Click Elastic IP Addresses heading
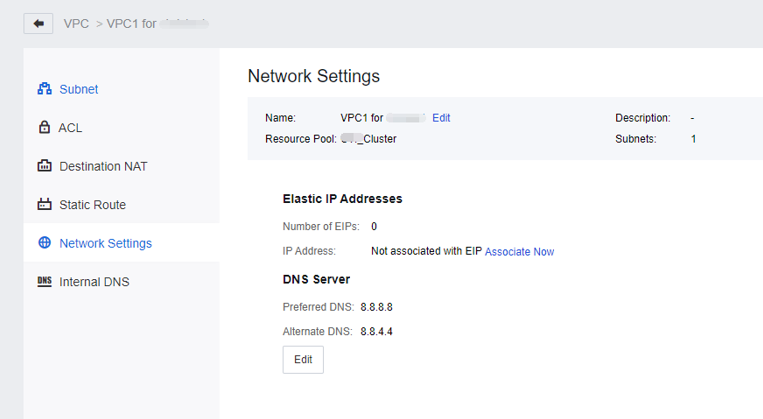This screenshot has height=419, width=763. (x=343, y=199)
